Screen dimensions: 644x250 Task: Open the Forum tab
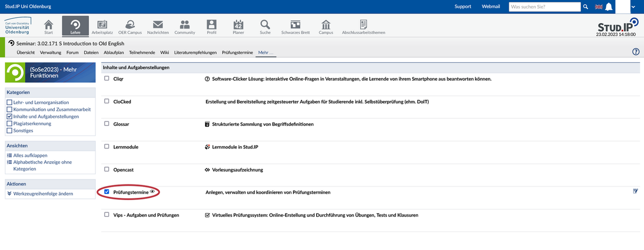(x=72, y=52)
